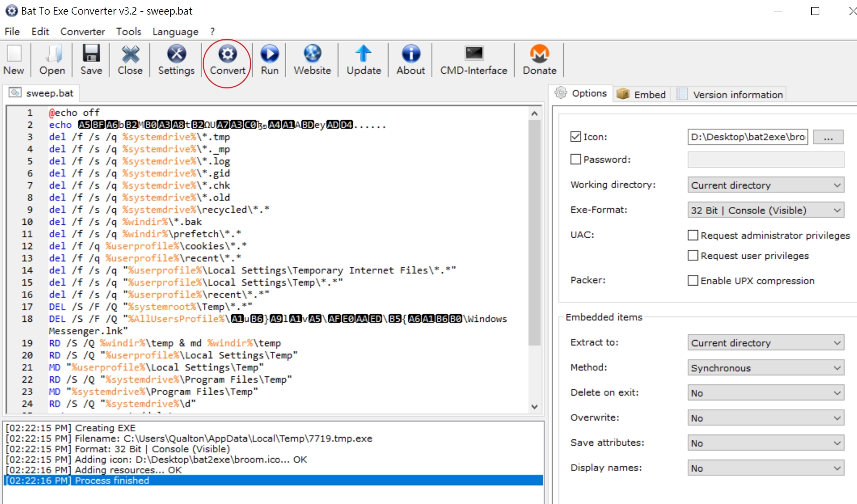Image resolution: width=857 pixels, height=504 pixels.
Task: Enable UPX compression checkbox
Action: point(693,280)
